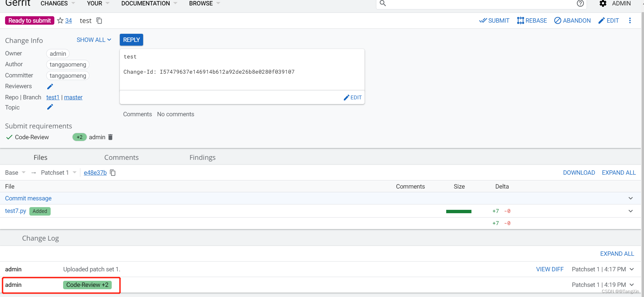The width and height of the screenshot is (644, 297).
Task: Open the search magnifier icon
Action: (383, 3)
